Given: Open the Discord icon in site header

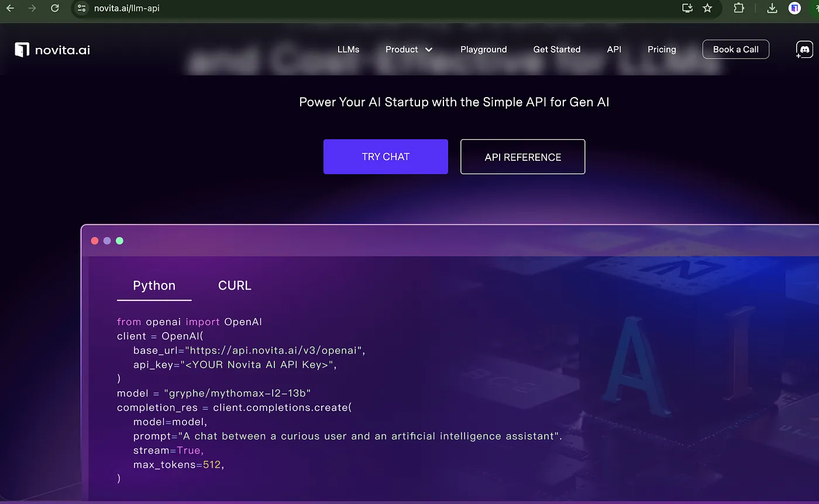Looking at the screenshot, I should 804,50.
